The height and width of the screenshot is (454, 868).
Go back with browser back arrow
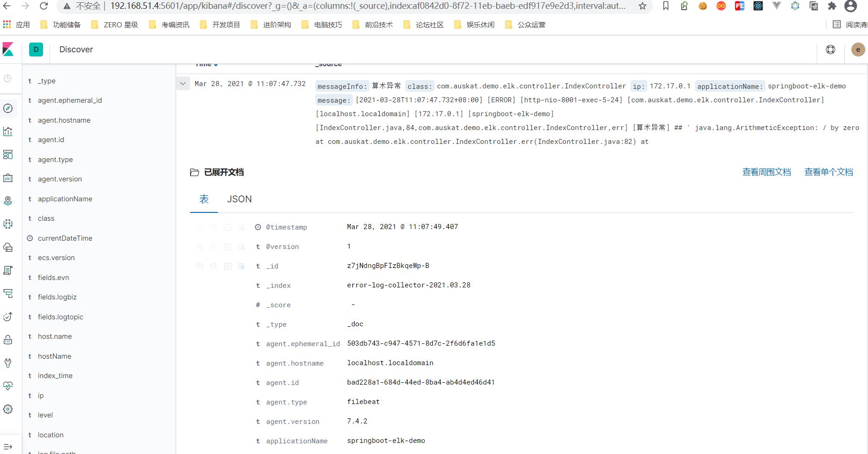pos(7,6)
